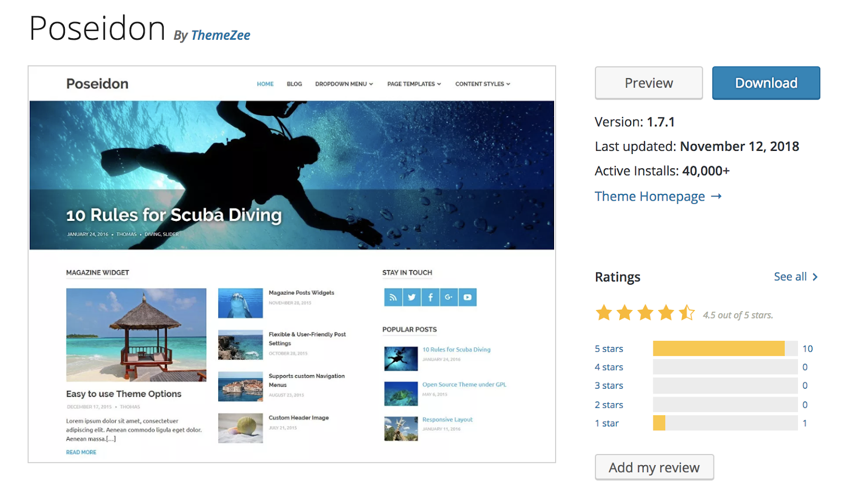The height and width of the screenshot is (504, 850).
Task: Expand the Page Templates menu
Action: click(414, 84)
